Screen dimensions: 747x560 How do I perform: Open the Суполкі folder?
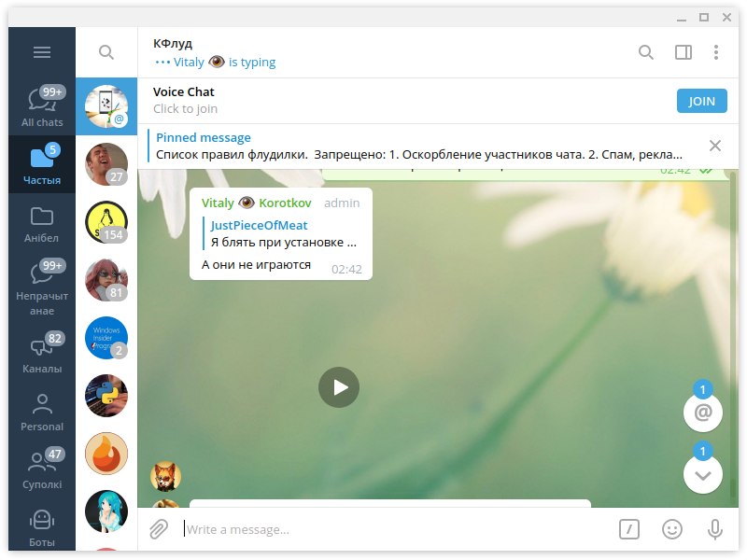click(x=42, y=469)
